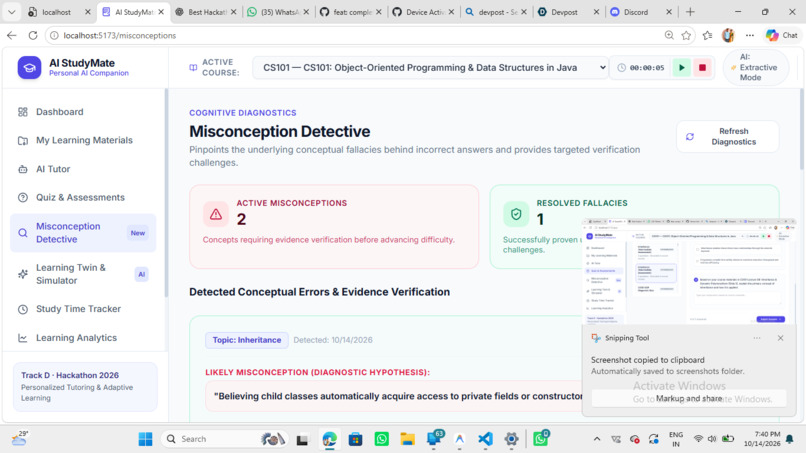
Task: Open browser settings and more menu
Action: click(x=750, y=35)
